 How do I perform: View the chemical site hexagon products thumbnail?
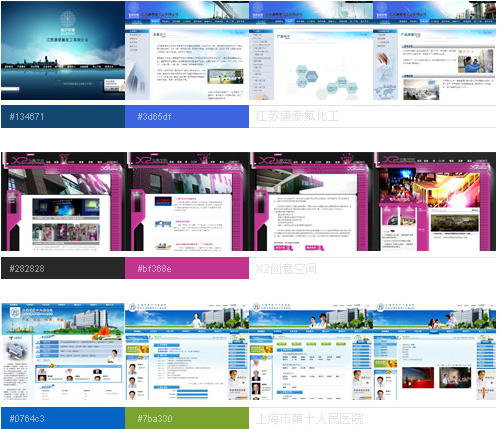(311, 50)
